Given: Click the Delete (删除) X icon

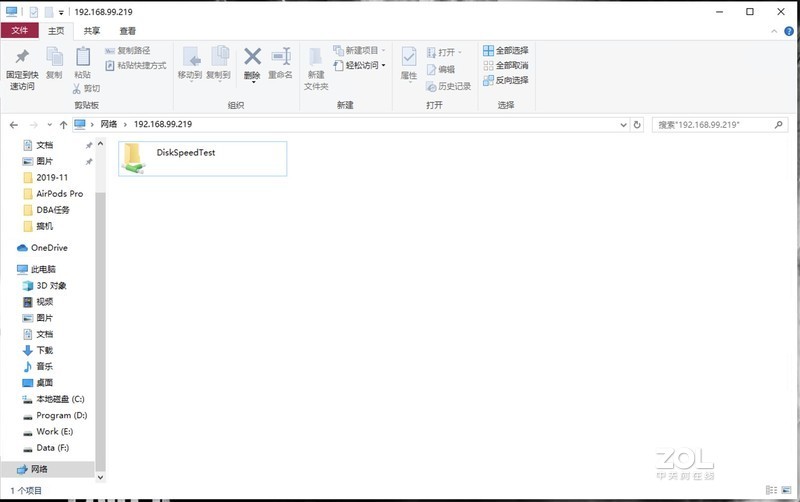Looking at the screenshot, I should click(253, 57).
